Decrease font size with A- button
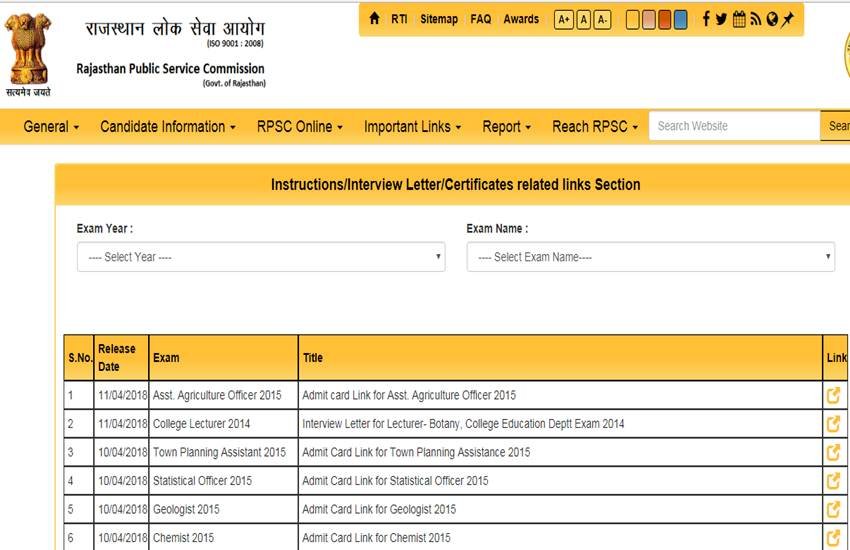 pos(602,20)
